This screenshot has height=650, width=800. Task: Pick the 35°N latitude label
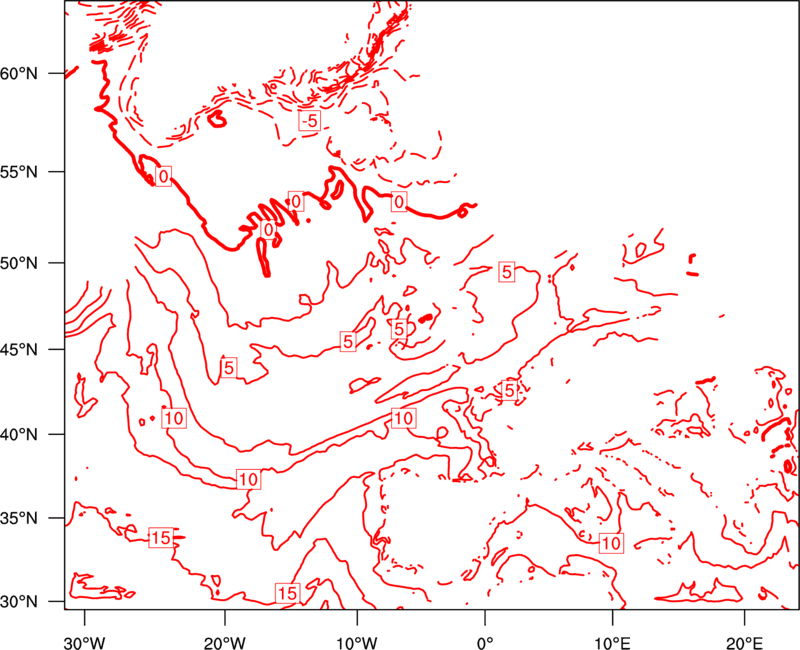pos(19,518)
